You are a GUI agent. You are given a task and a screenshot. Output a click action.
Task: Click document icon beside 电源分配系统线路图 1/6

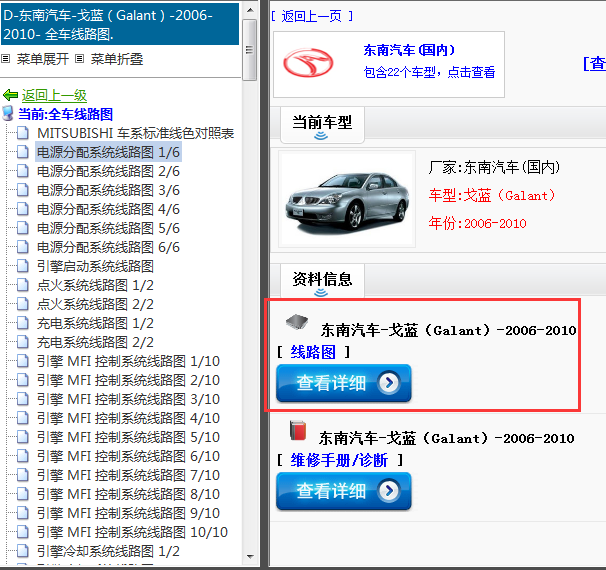23,152
